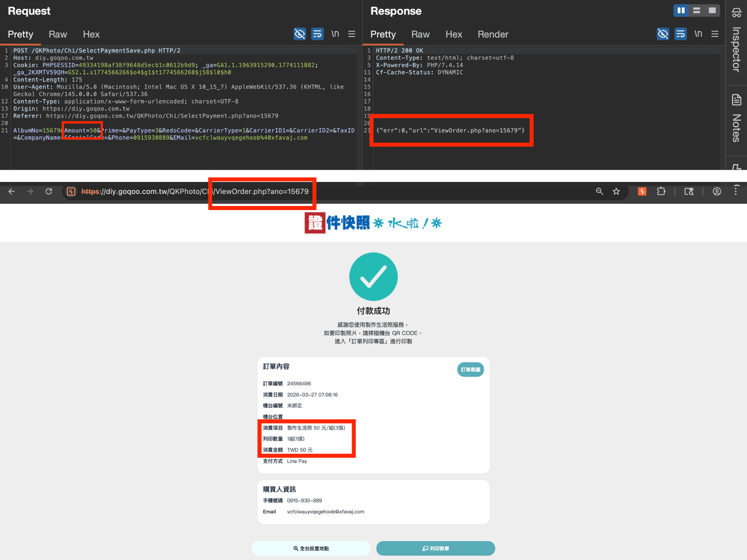
Task: Click the browser address bar URL
Action: (195, 191)
